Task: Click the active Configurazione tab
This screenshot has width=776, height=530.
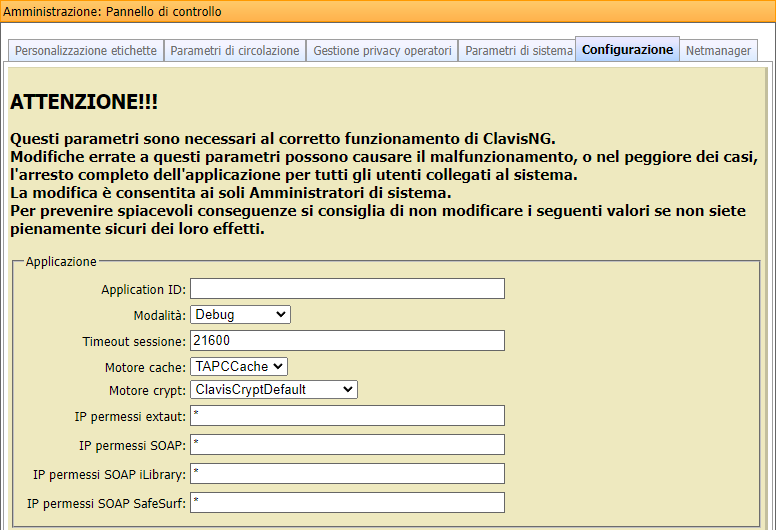Action: coord(627,49)
